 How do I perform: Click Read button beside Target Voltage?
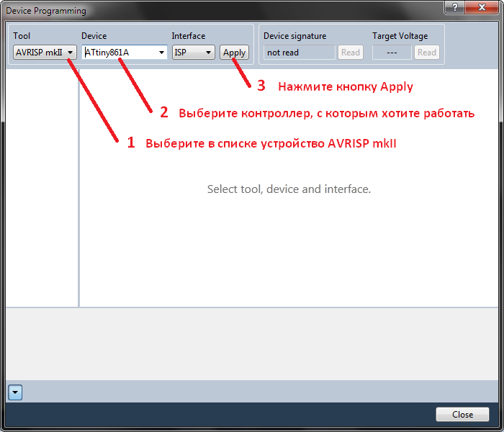(426, 53)
